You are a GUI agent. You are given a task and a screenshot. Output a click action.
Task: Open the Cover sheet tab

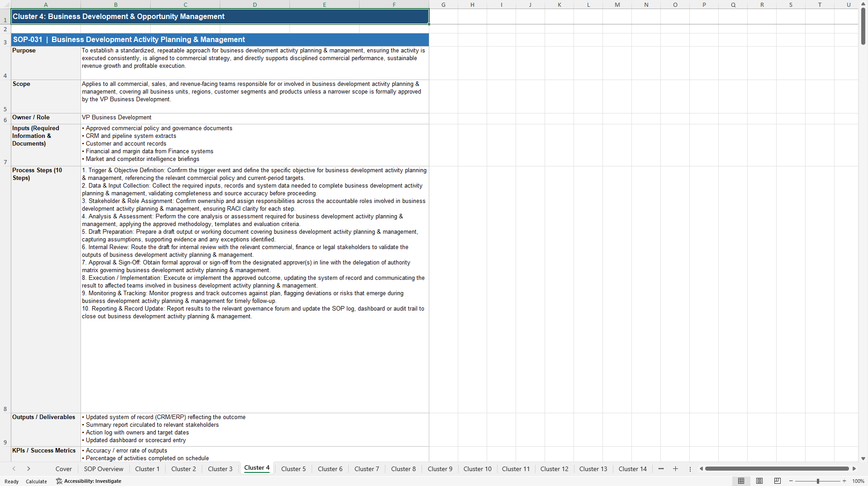[64, 469]
